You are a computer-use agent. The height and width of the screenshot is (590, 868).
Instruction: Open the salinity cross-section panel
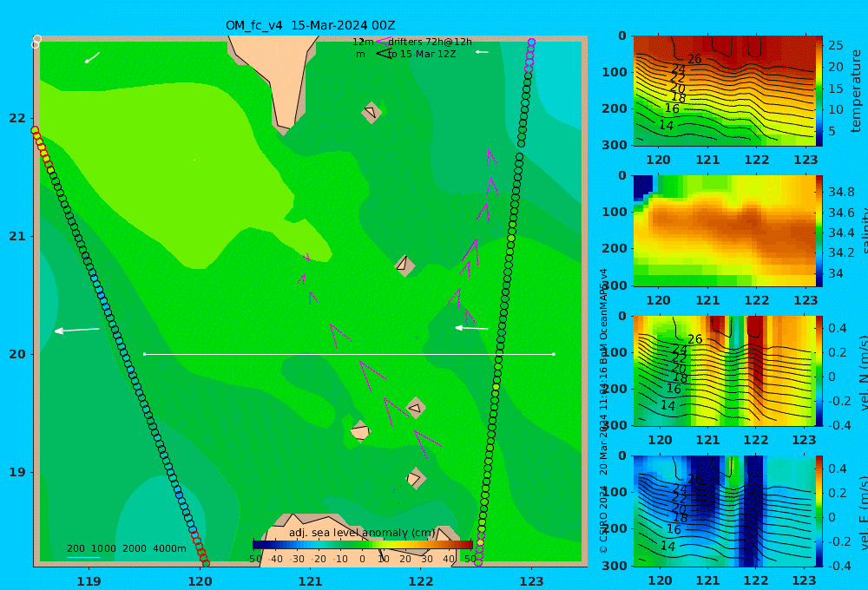pyautogui.click(x=725, y=231)
